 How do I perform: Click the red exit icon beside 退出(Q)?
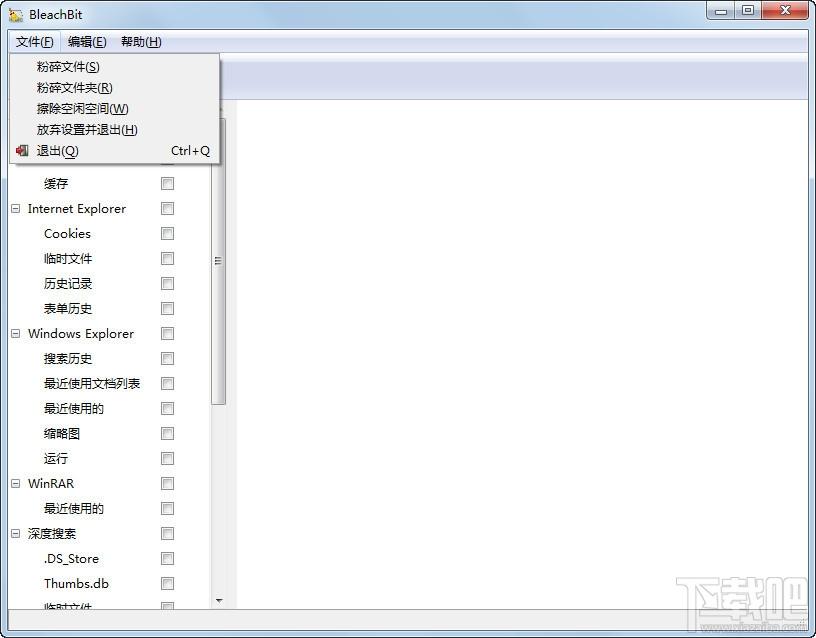pos(22,151)
